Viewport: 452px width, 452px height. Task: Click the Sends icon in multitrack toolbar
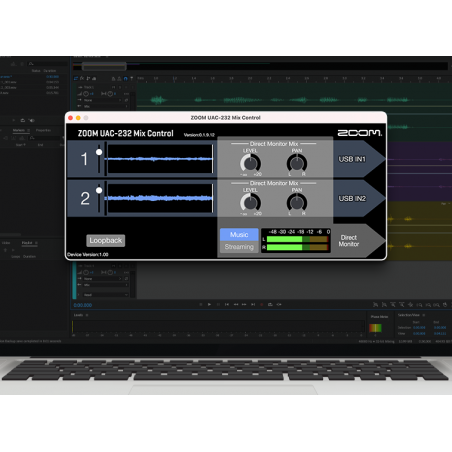coord(88,78)
